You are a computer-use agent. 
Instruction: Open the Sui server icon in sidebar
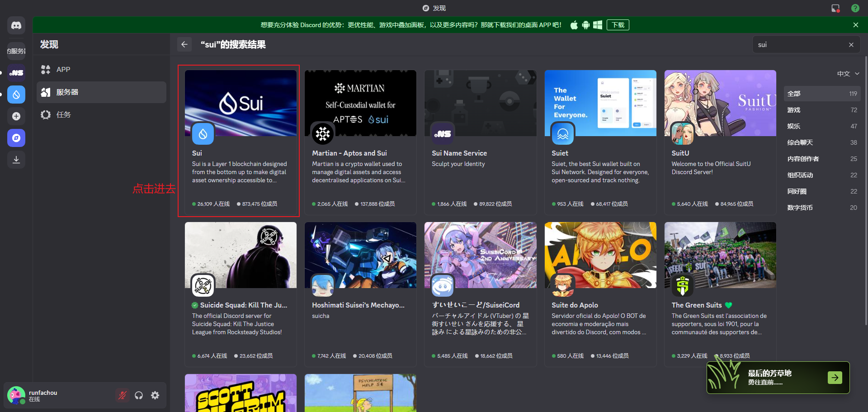(x=16, y=95)
